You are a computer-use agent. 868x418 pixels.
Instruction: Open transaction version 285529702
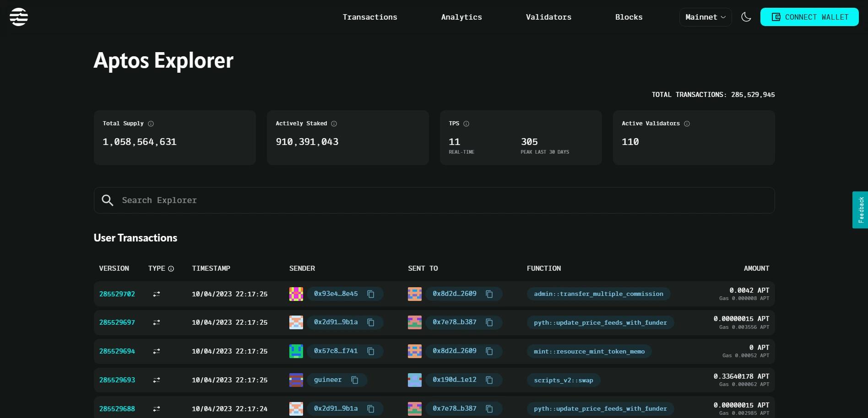point(117,294)
